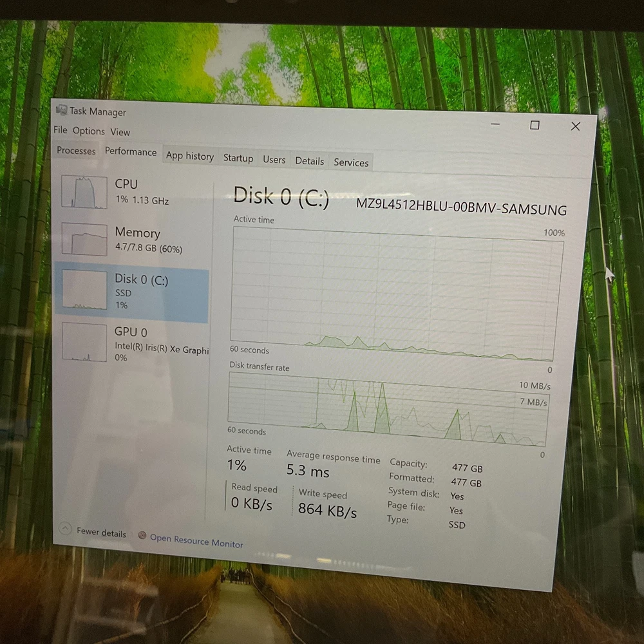
Task: Click the Task Manager title bar icon
Action: (61, 110)
